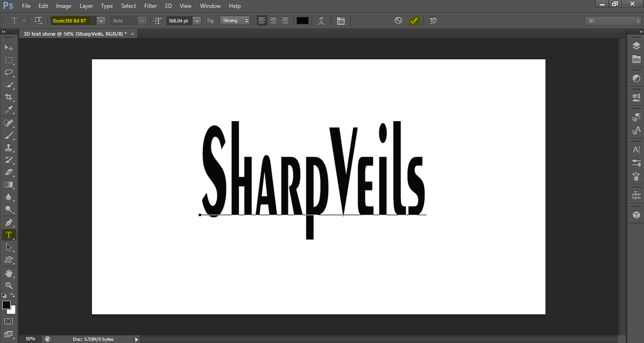Click the black text color swatch
The height and width of the screenshot is (343, 644).
302,21
